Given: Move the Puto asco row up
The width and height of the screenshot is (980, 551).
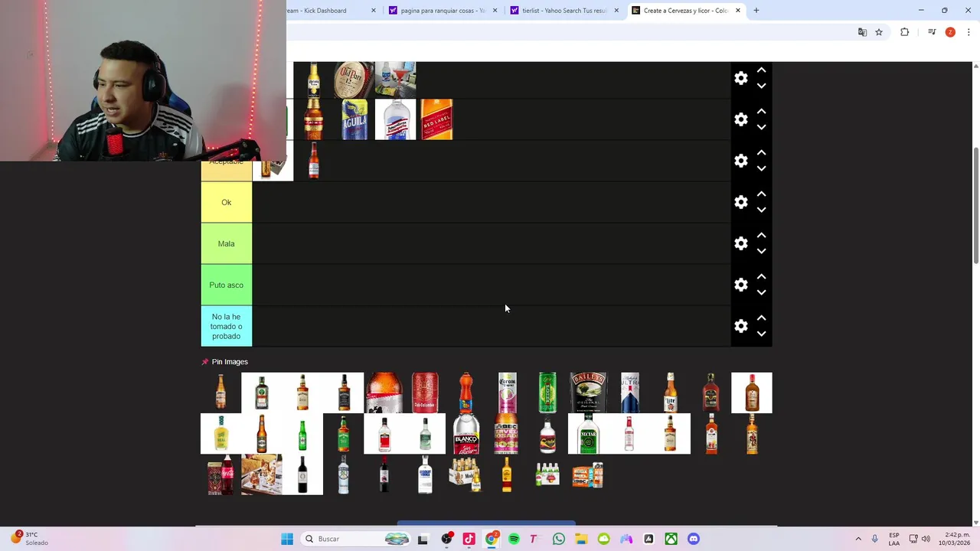Looking at the screenshot, I should tap(761, 276).
